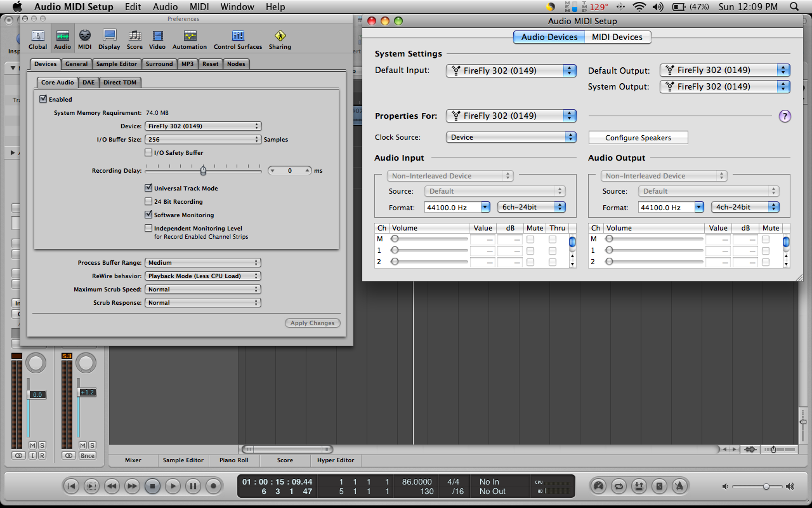This screenshot has width=812, height=508.
Task: Toggle Thru for Audio Input channel 1
Action: pyautogui.click(x=553, y=251)
